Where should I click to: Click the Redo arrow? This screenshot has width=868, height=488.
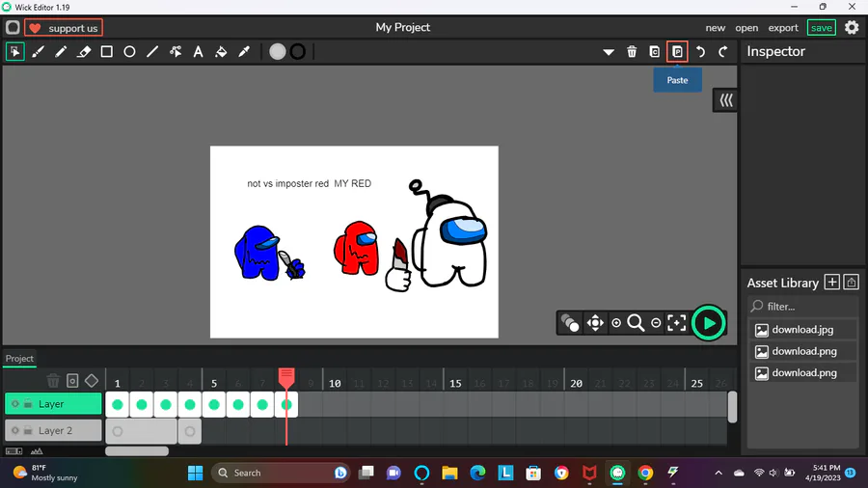723,51
